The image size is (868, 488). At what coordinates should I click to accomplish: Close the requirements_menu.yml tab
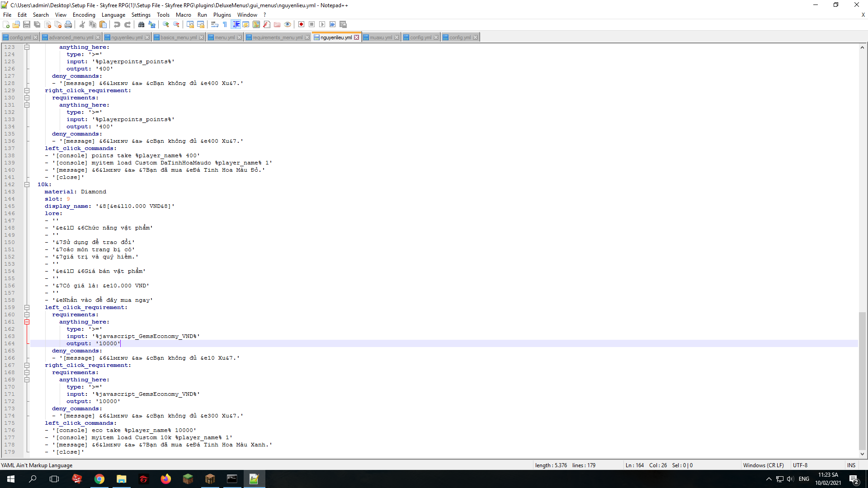307,38
